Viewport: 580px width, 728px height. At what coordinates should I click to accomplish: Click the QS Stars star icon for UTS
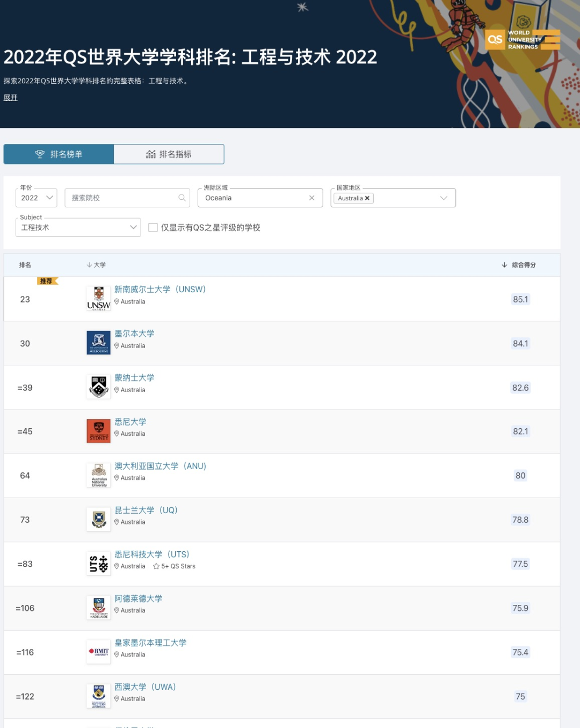pos(156,566)
